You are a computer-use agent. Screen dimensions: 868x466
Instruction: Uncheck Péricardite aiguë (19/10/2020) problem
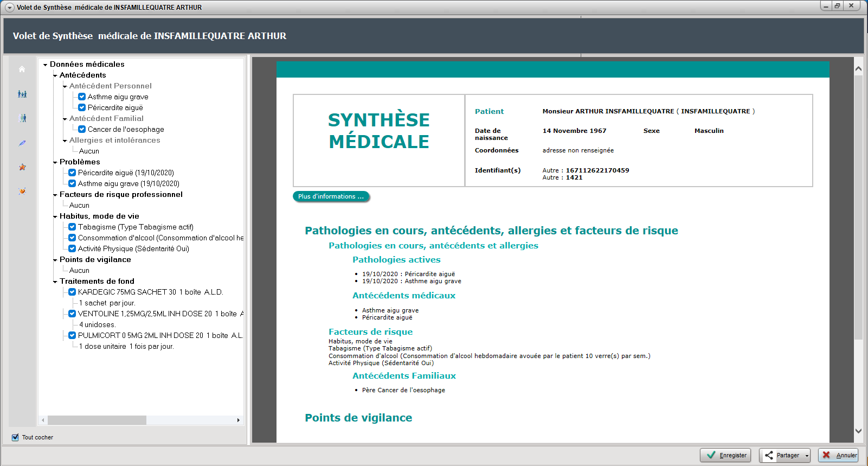click(x=72, y=173)
